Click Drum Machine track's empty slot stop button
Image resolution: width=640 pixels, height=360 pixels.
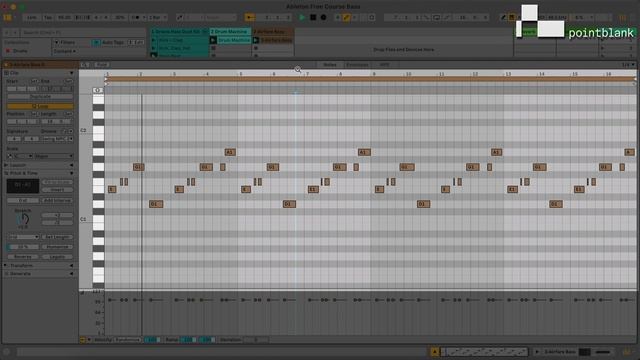(213, 48)
